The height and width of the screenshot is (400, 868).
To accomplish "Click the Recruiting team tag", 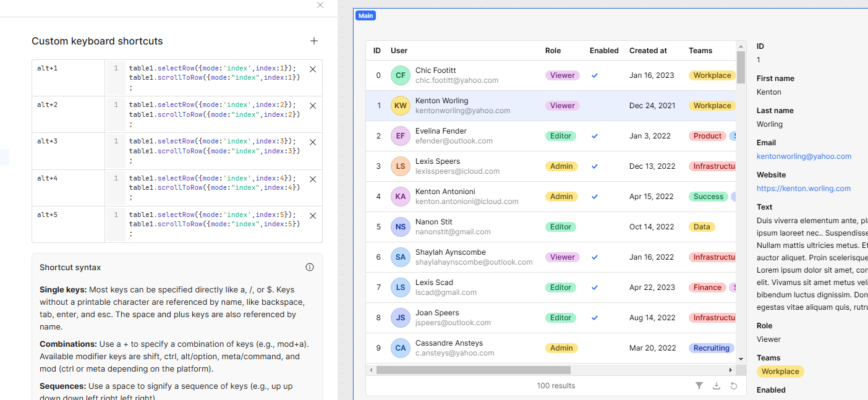I will (712, 348).
